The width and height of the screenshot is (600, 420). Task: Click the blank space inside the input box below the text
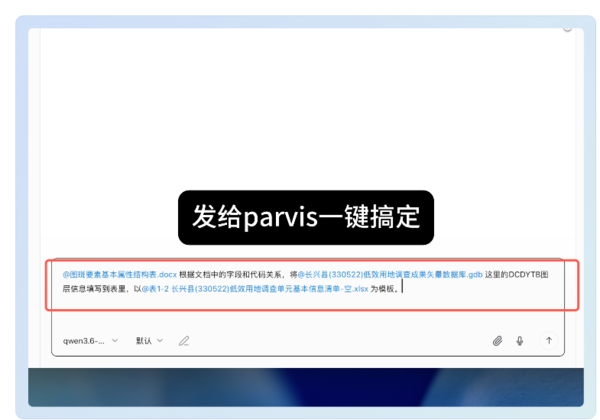[308, 314]
